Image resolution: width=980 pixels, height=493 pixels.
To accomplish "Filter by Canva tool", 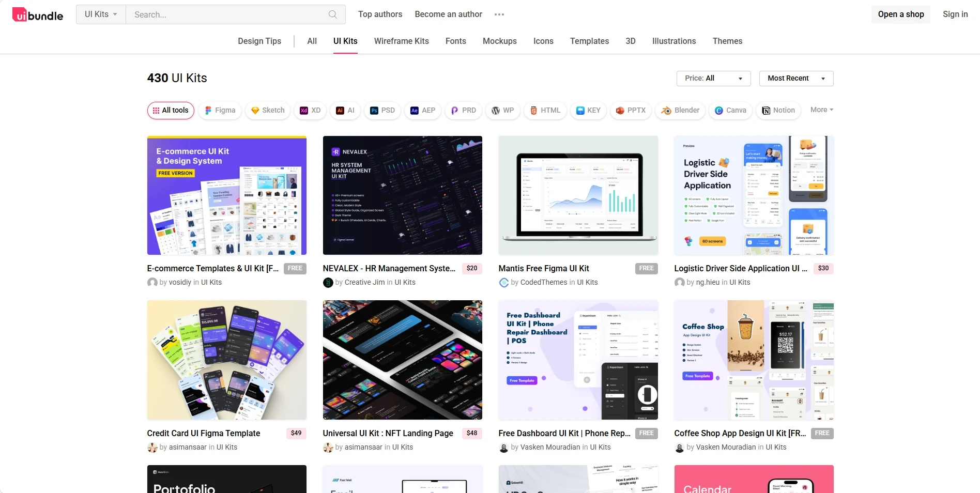I will (x=730, y=111).
